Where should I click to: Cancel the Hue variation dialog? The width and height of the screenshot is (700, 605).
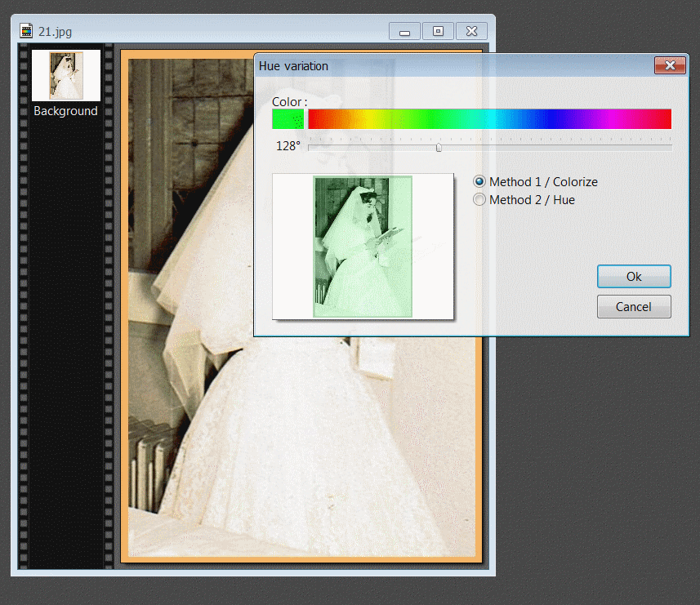click(x=634, y=307)
